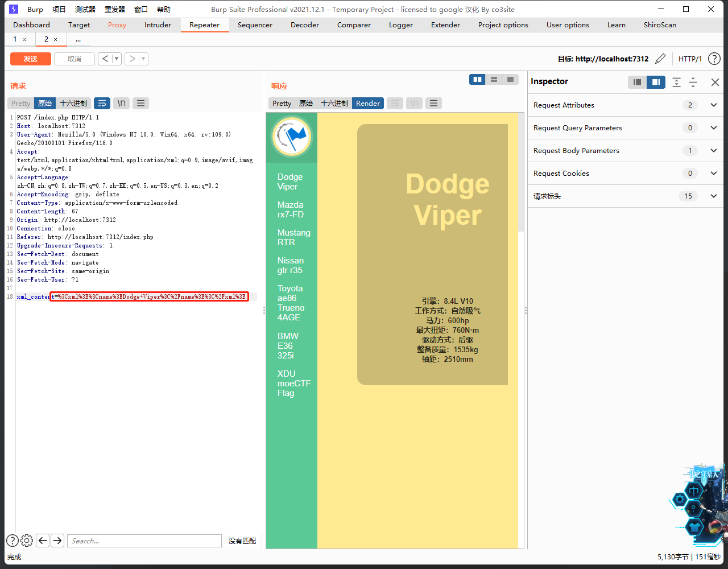Image resolution: width=728 pixels, height=569 pixels.
Task: Open Repeater help question mark icon
Action: pos(714,59)
